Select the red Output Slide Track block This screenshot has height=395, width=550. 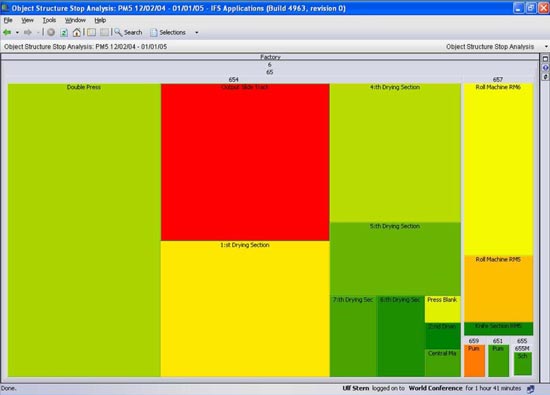245,162
